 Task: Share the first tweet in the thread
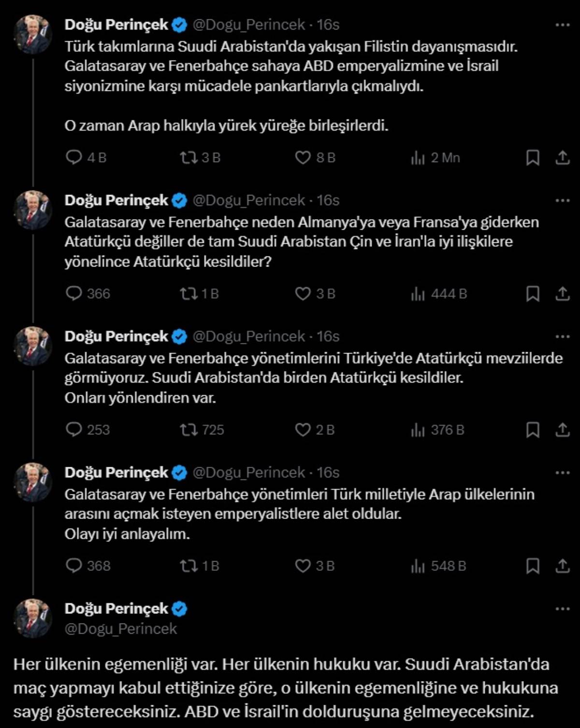(x=563, y=158)
